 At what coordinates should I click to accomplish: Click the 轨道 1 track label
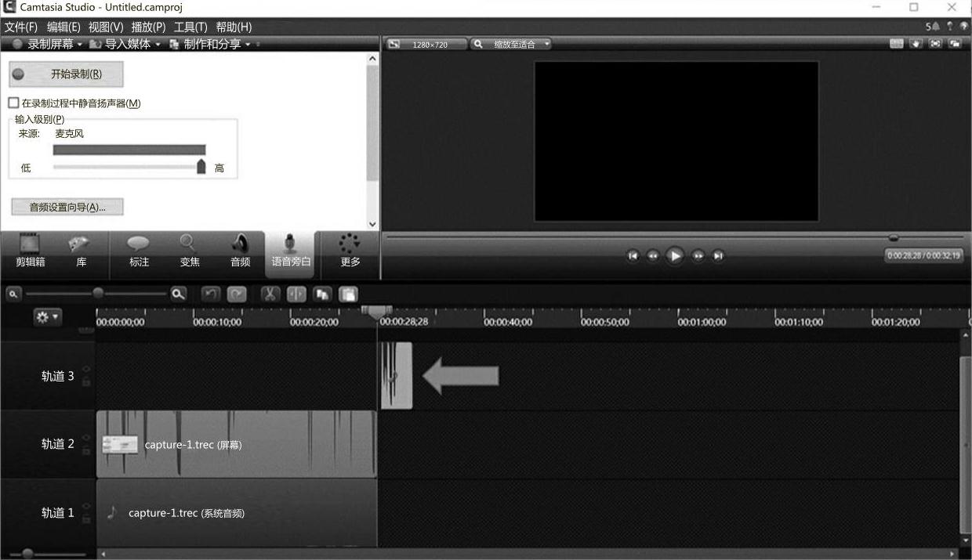point(57,513)
